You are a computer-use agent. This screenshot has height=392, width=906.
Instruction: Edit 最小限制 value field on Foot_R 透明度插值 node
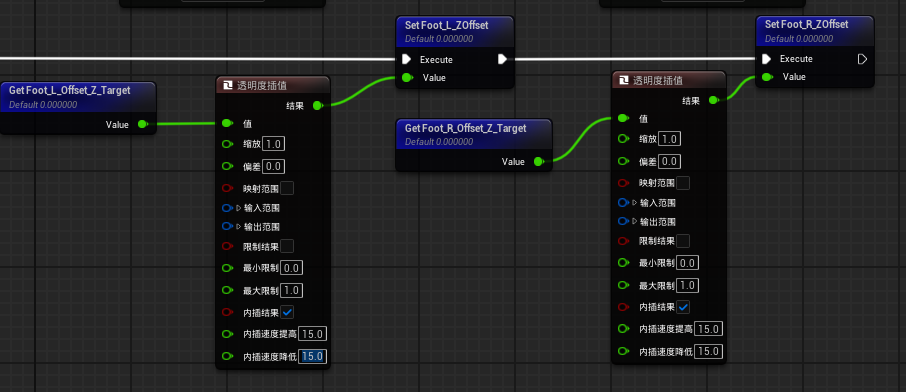[687, 262]
